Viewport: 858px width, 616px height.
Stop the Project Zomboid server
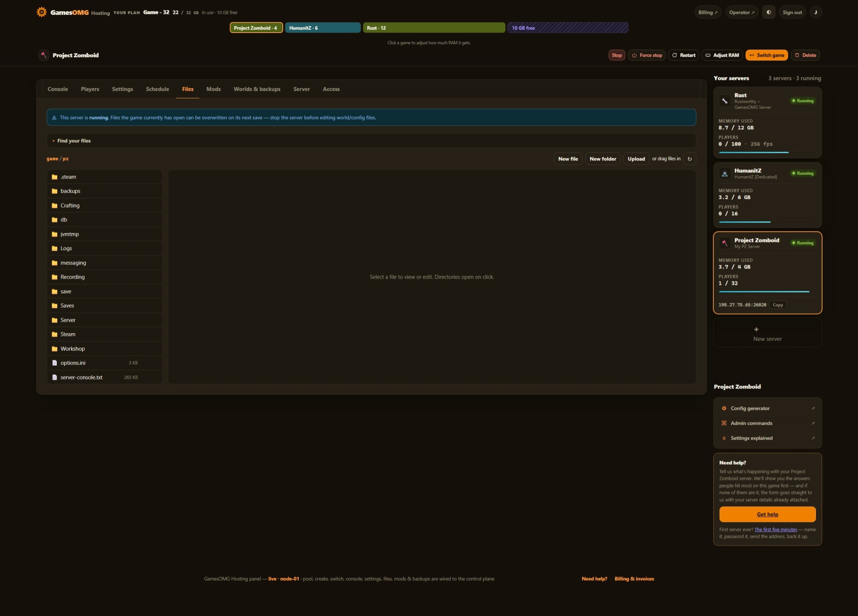[x=617, y=55]
